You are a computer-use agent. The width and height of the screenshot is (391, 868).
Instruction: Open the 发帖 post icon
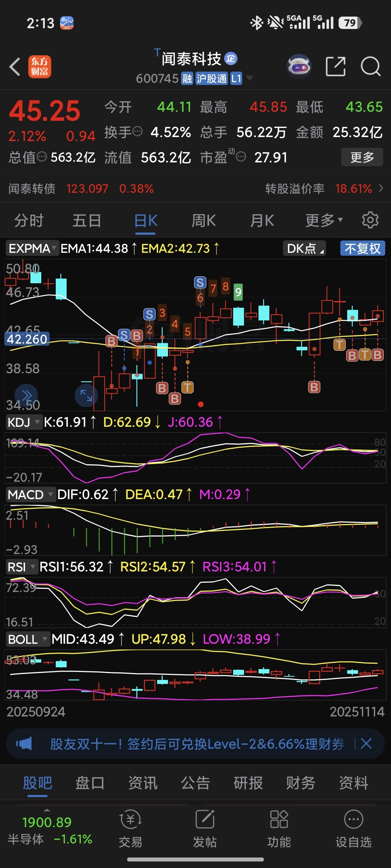click(205, 829)
